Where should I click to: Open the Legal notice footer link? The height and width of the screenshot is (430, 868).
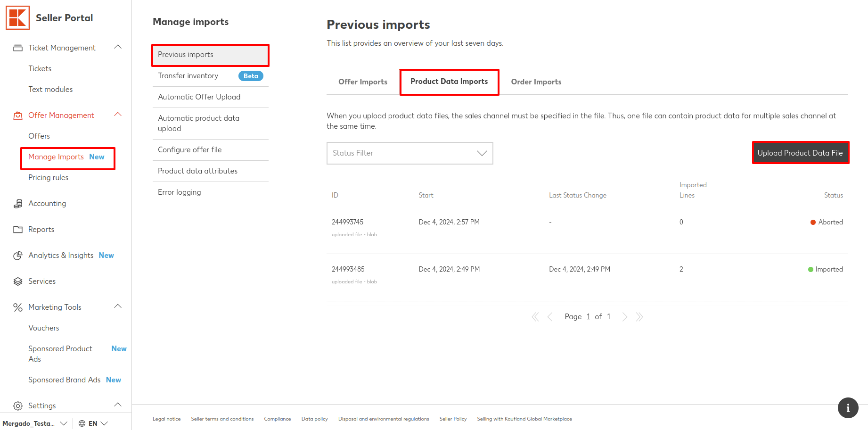[x=166, y=419]
